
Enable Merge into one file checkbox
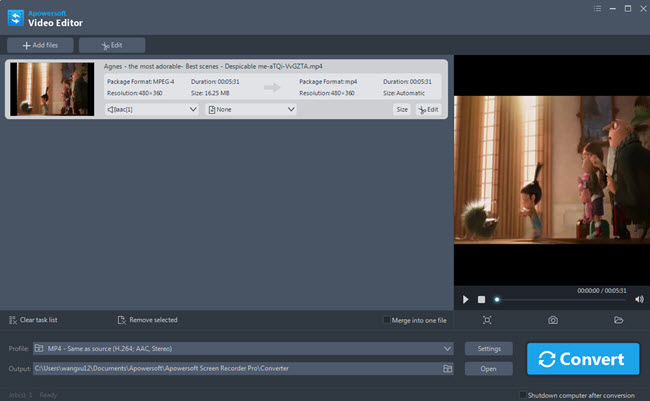click(x=386, y=320)
